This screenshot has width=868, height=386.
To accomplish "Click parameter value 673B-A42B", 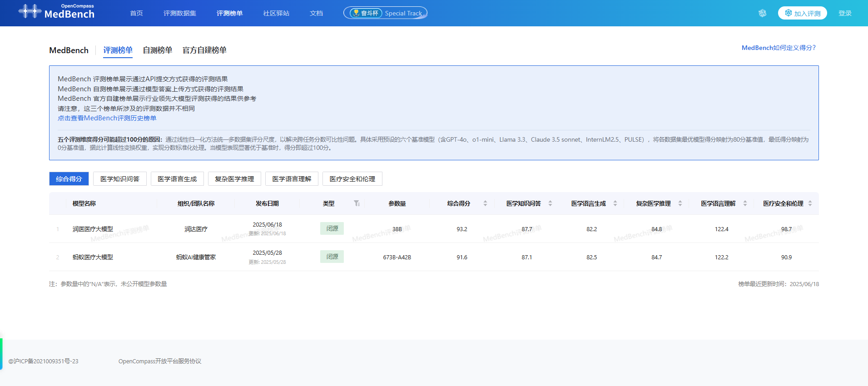I will (397, 257).
